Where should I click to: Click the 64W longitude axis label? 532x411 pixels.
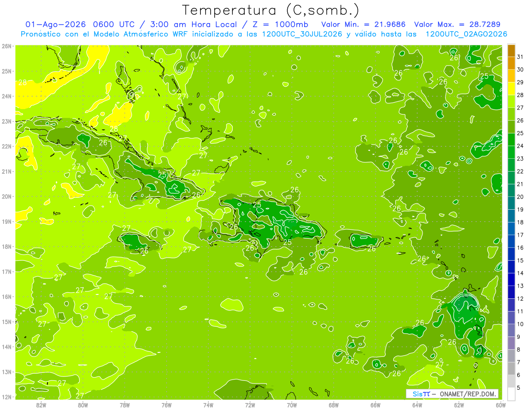(417, 405)
